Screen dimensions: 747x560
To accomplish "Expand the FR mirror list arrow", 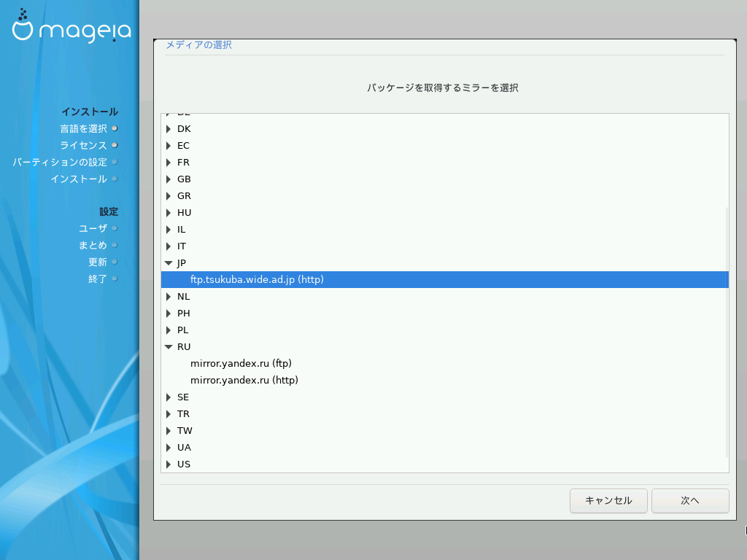I will tap(169, 163).
